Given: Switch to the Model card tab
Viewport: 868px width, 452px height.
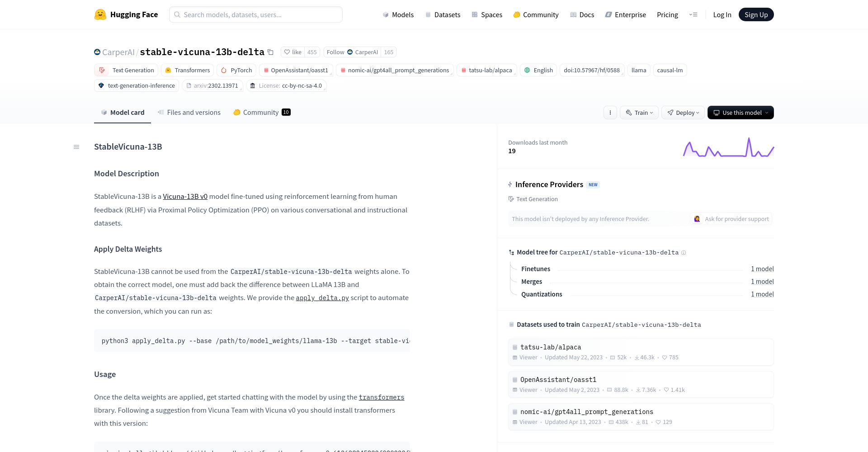Looking at the screenshot, I should coord(123,113).
